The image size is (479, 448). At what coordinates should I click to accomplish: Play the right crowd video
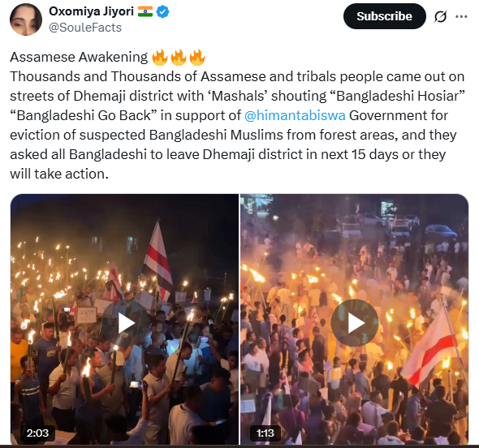(355, 323)
